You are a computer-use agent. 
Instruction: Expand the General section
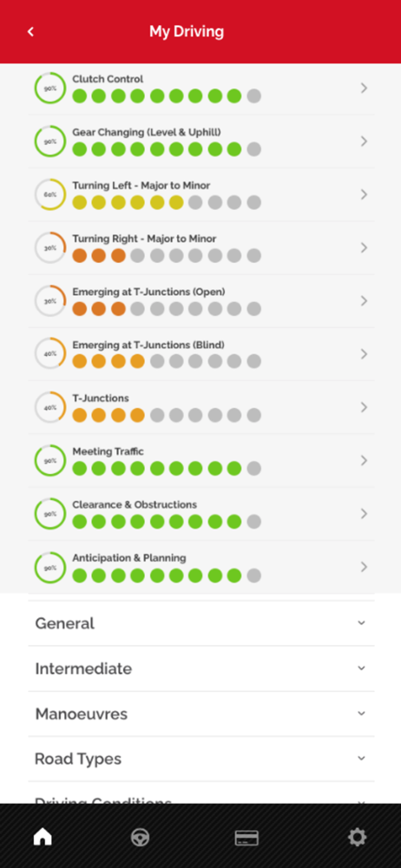click(x=201, y=623)
